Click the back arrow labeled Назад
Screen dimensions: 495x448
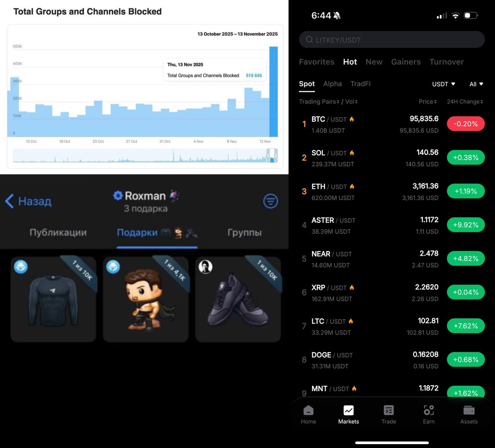point(29,201)
